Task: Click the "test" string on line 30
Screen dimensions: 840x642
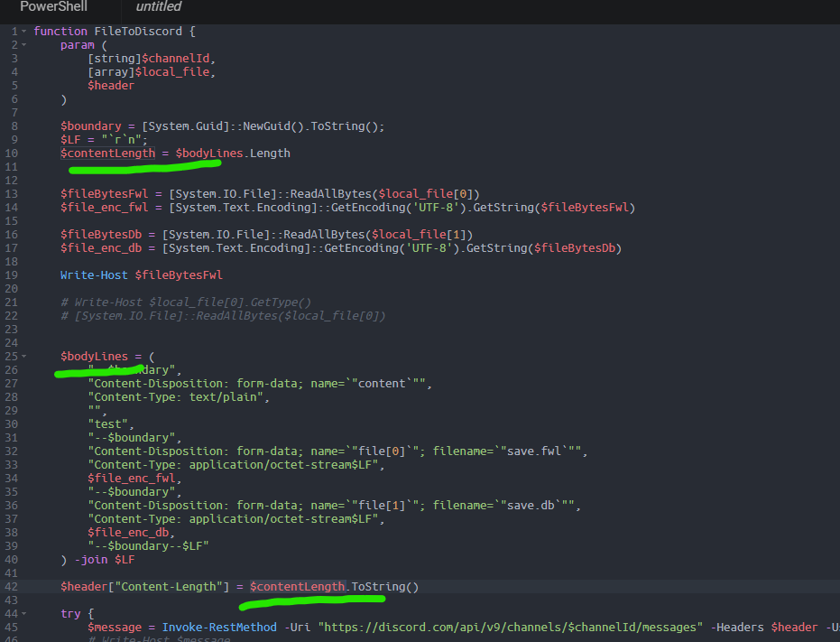Action: [107, 424]
